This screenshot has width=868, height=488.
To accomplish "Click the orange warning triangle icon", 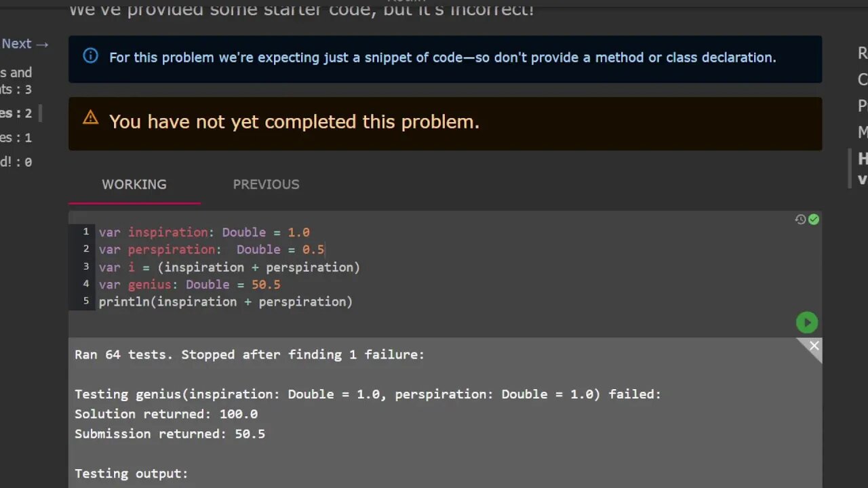I will click(90, 118).
